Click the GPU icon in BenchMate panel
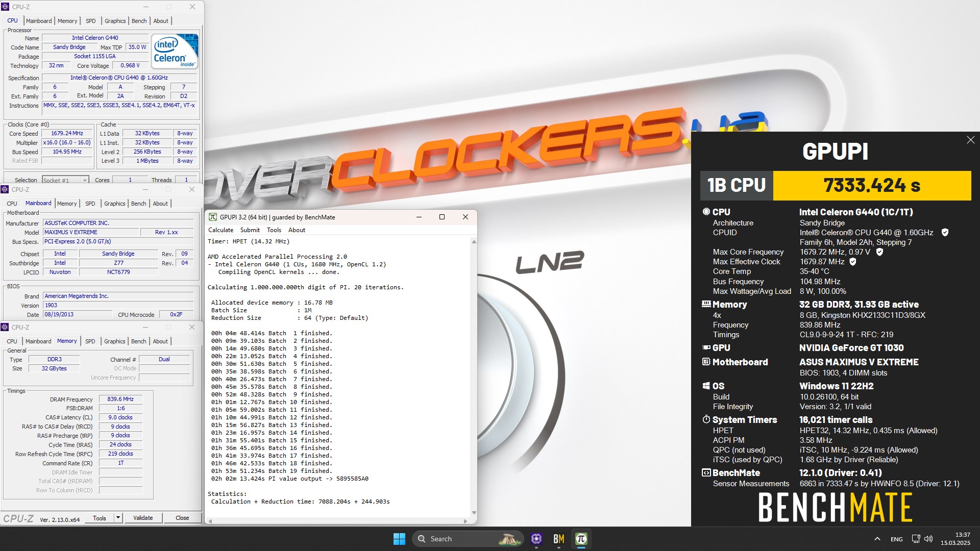The height and width of the screenshot is (551, 980). [706, 347]
